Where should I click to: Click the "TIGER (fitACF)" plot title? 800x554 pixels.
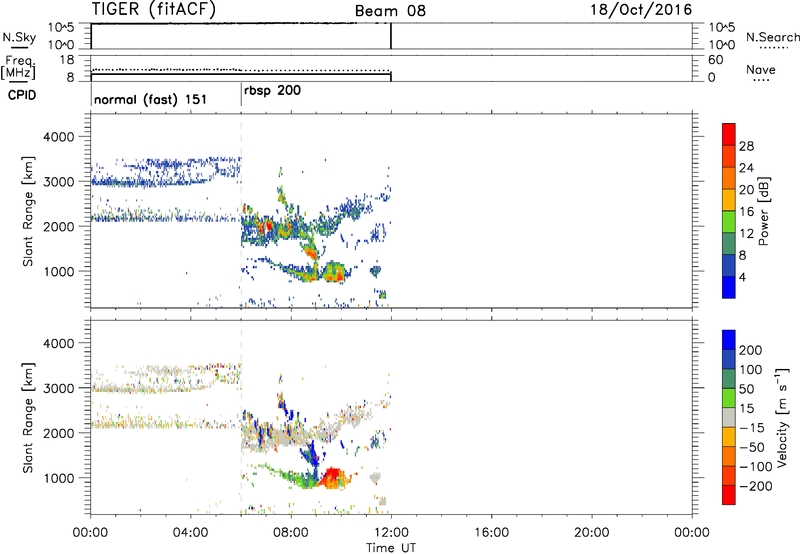(154, 9)
